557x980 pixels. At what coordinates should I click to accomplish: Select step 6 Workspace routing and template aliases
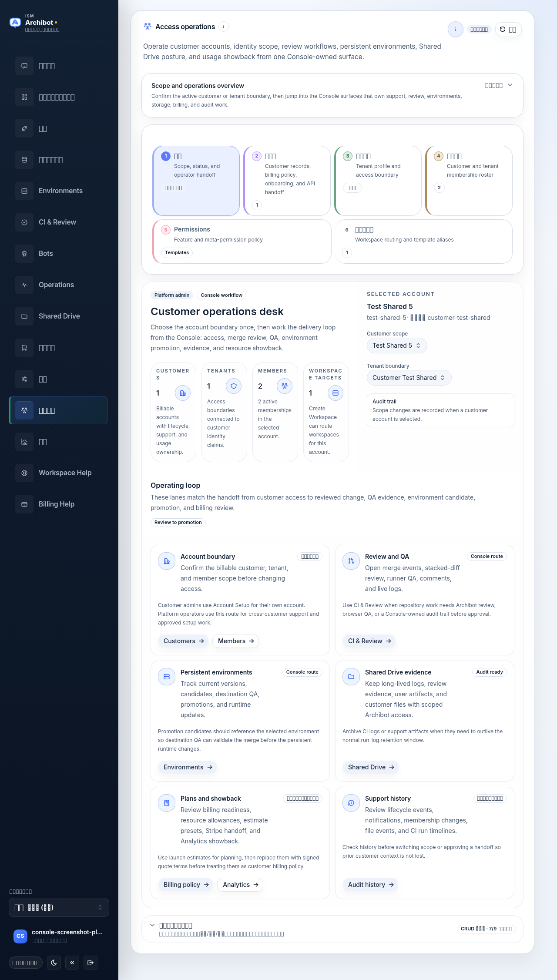pyautogui.click(x=424, y=242)
